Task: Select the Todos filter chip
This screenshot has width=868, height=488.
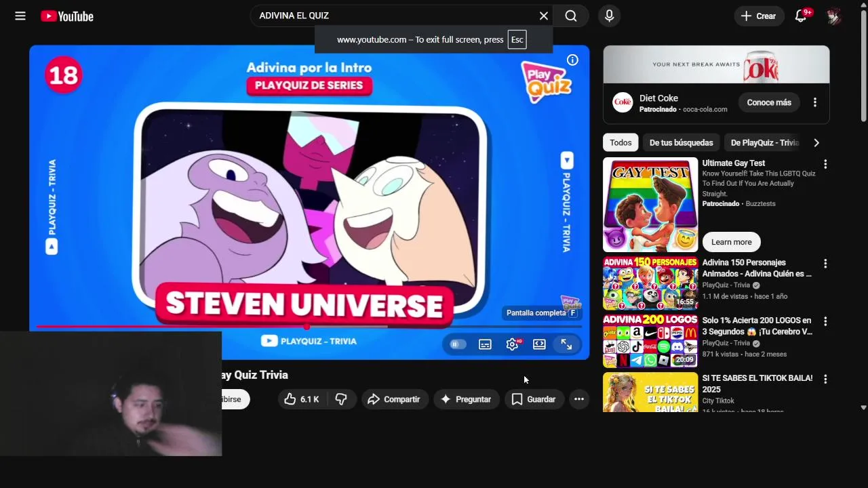Action: pos(620,142)
